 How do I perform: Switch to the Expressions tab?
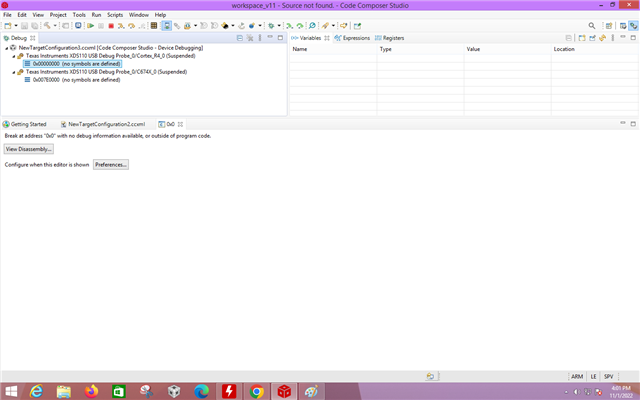pyautogui.click(x=352, y=38)
